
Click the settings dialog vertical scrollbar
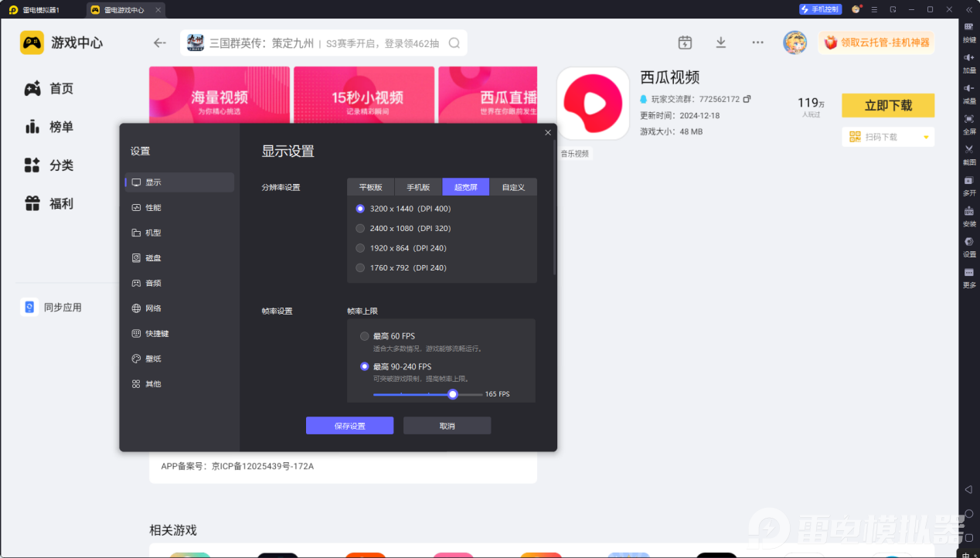(555, 209)
